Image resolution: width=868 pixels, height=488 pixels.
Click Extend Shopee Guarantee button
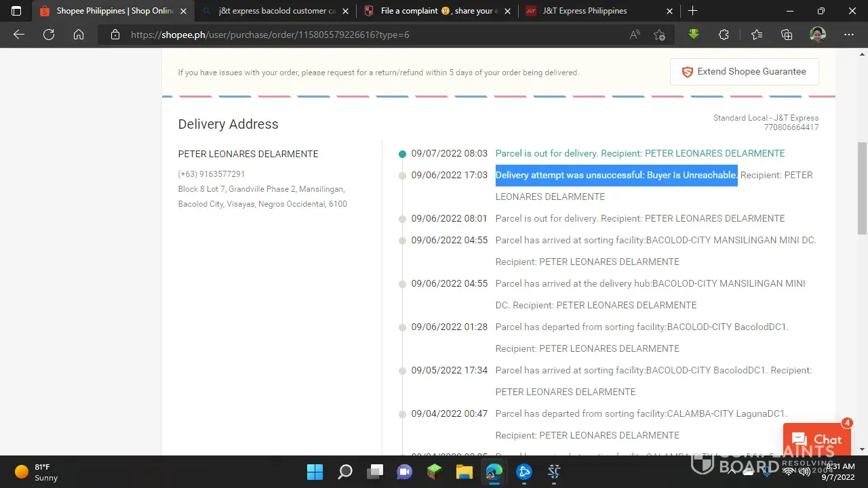coord(744,72)
